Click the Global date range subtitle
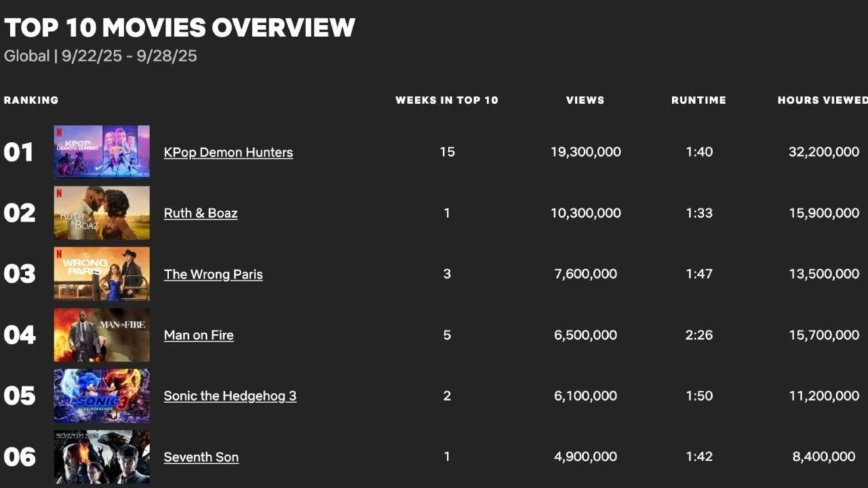The height and width of the screenshot is (488, 868). pyautogui.click(x=100, y=56)
